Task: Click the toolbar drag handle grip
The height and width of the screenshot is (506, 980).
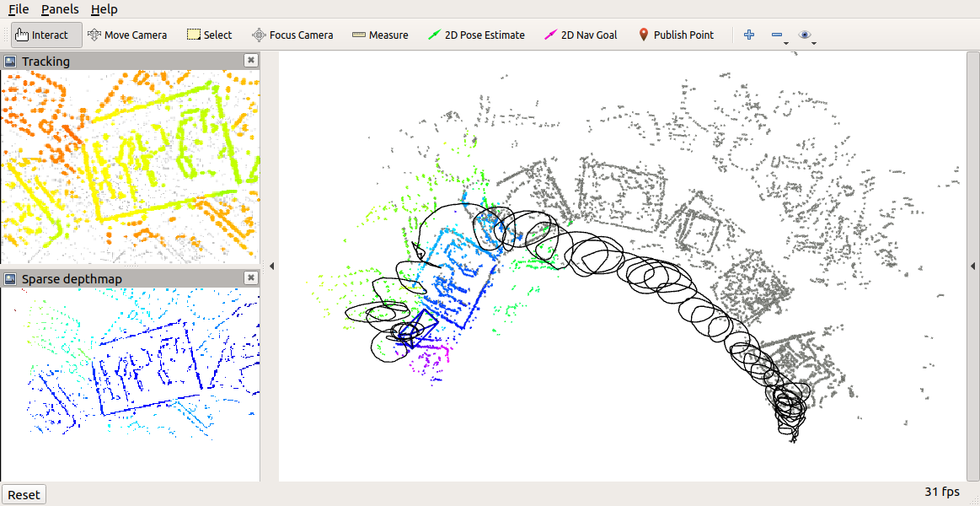Action: 6,35
